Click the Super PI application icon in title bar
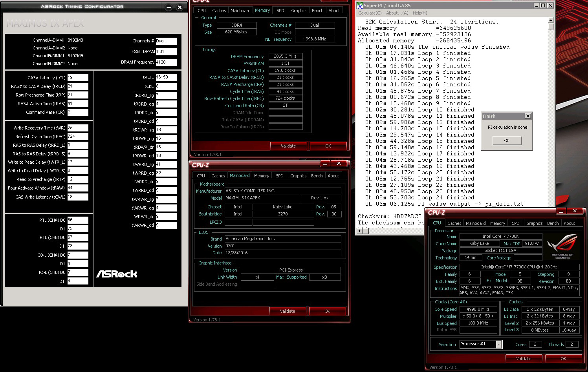The height and width of the screenshot is (372, 588). pyautogui.click(x=359, y=5)
